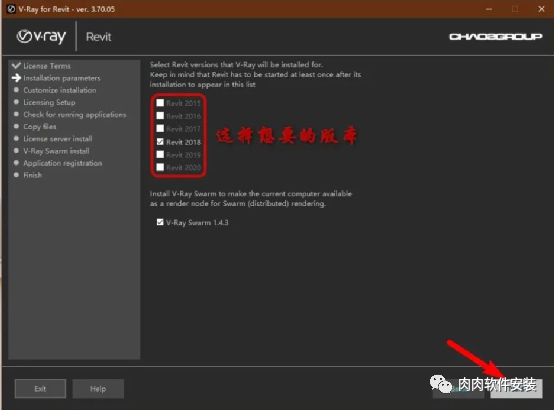Image resolution: width=554 pixels, height=410 pixels.
Task: Select the Finish step
Action: point(33,175)
